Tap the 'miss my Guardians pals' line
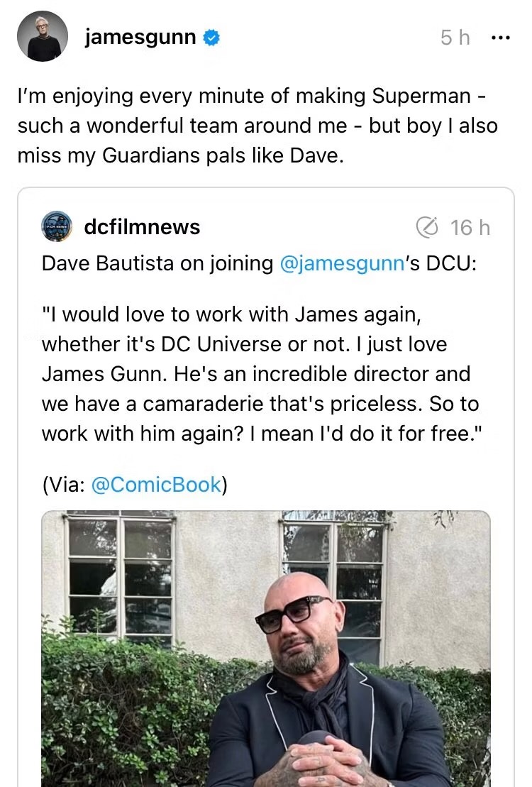This screenshot has width=532, height=787. (181, 155)
